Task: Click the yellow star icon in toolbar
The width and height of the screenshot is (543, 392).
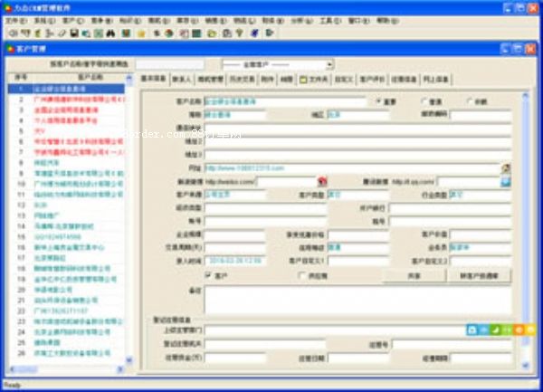Action: pos(142,33)
